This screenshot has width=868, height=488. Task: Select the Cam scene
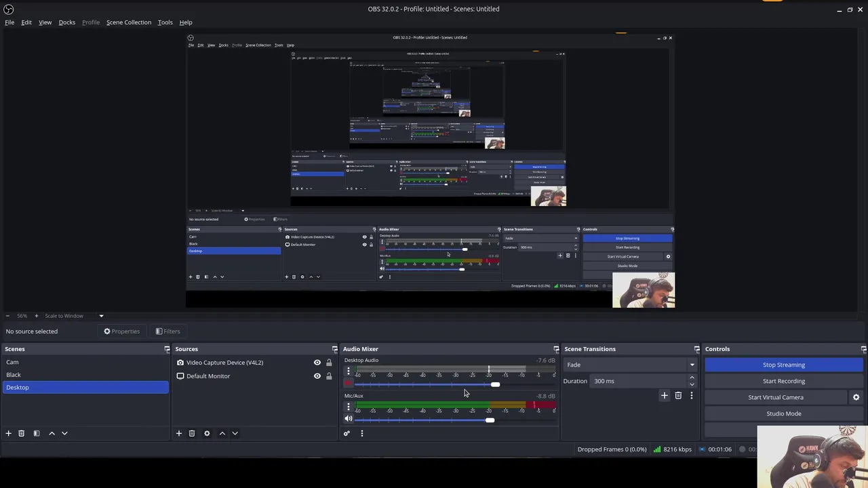[85, 362]
